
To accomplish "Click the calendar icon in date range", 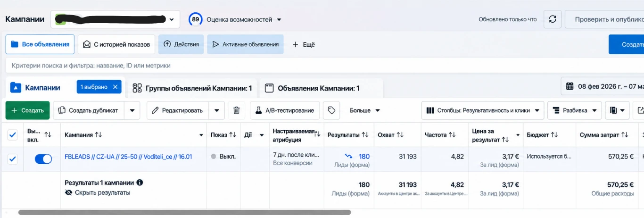I will coord(570,86).
